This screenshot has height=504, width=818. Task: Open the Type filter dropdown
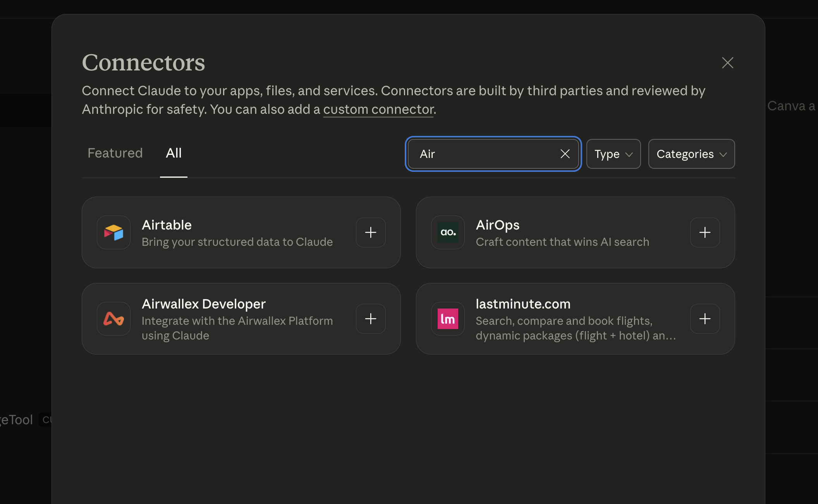click(x=613, y=154)
